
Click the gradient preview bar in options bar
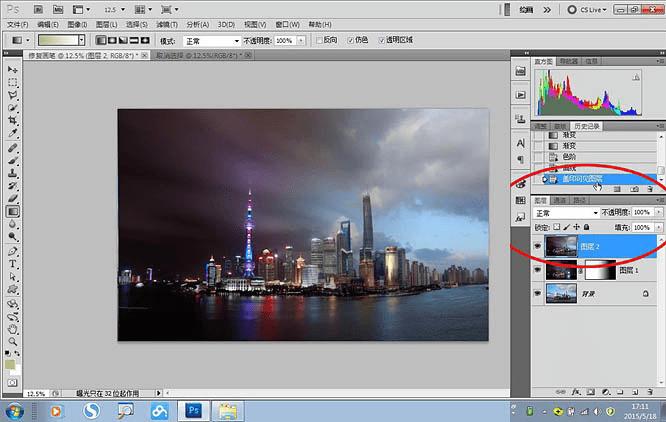58,40
